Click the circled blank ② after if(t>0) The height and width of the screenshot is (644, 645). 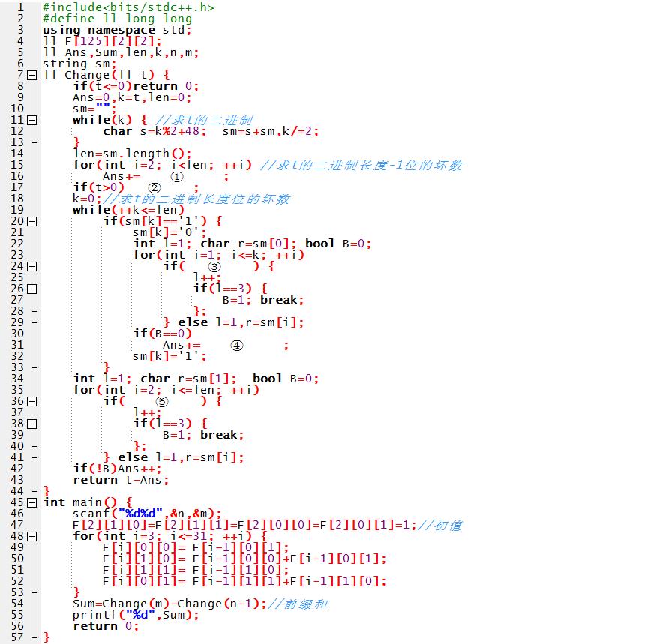click(154, 188)
